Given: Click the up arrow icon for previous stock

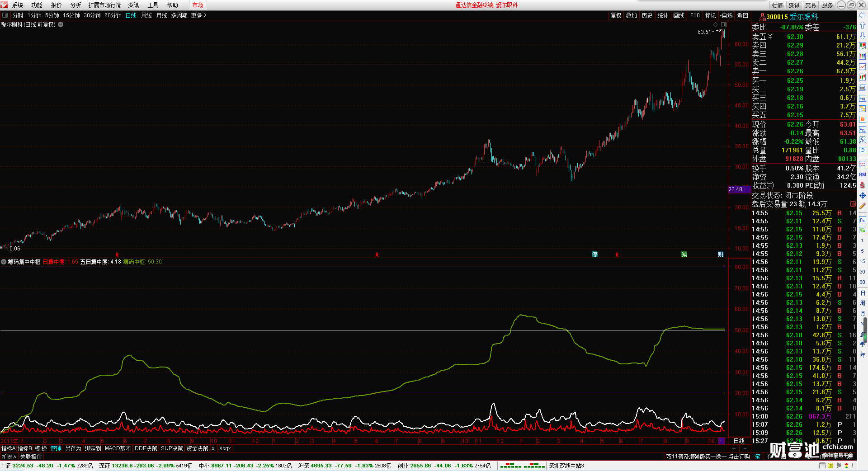Looking at the screenshot, I should tap(863, 25).
